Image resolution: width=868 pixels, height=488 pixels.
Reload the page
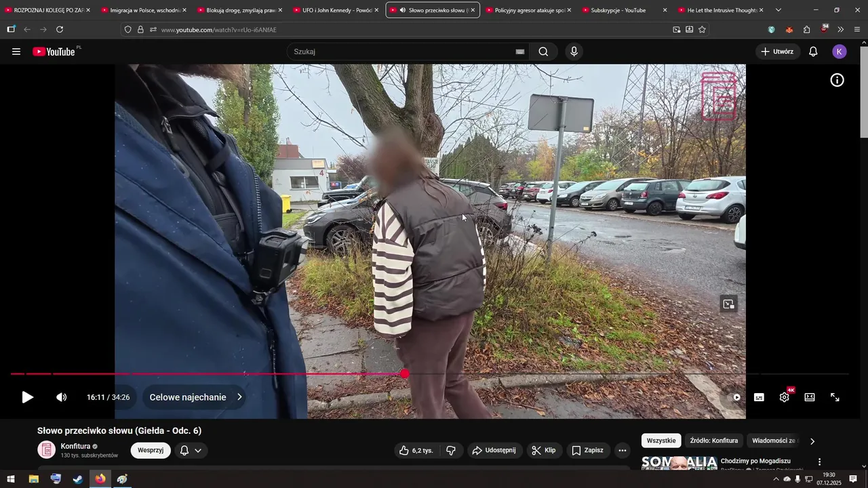[60, 29]
